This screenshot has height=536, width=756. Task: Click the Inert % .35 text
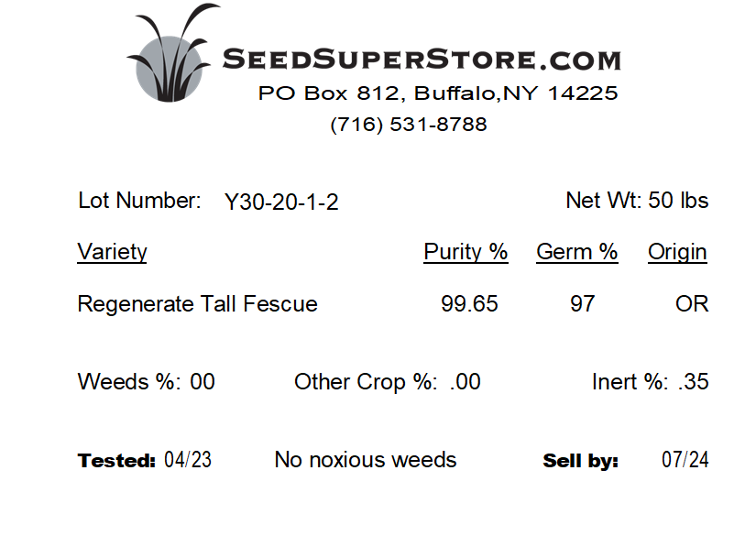[x=650, y=382]
